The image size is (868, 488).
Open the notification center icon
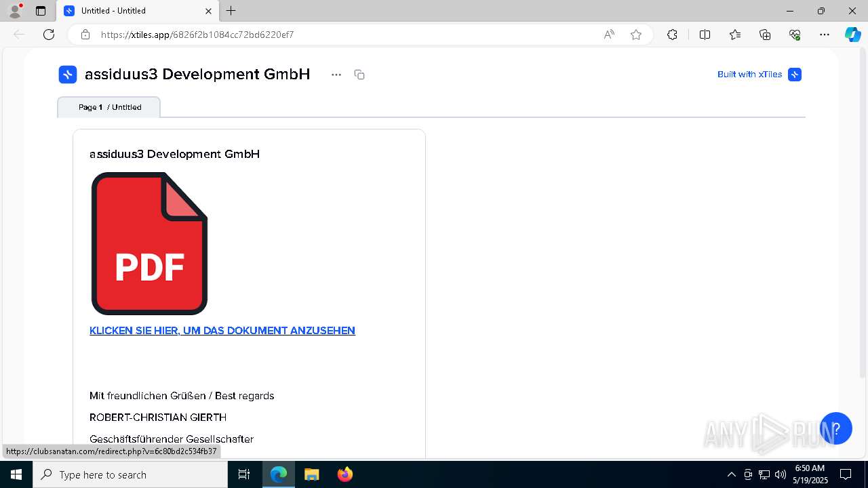tap(846, 474)
